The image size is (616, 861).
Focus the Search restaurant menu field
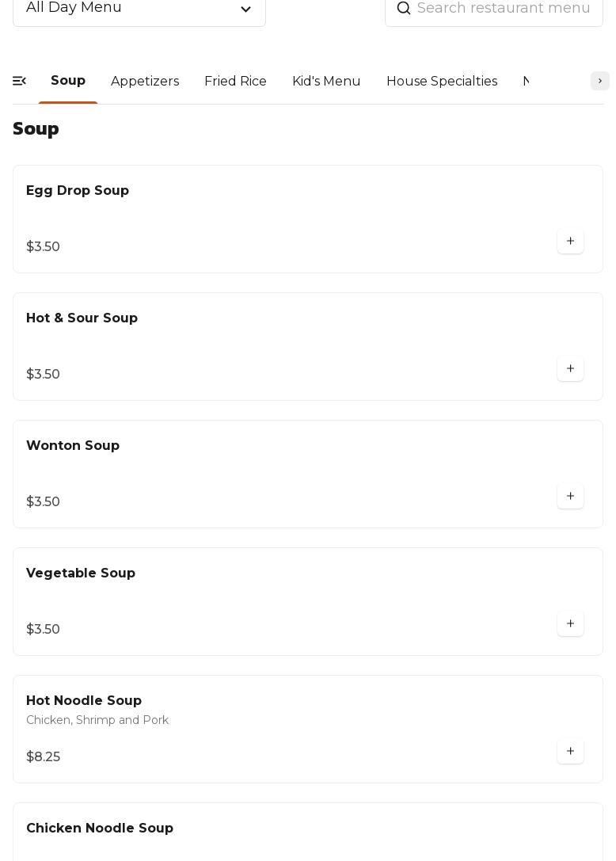(x=493, y=9)
